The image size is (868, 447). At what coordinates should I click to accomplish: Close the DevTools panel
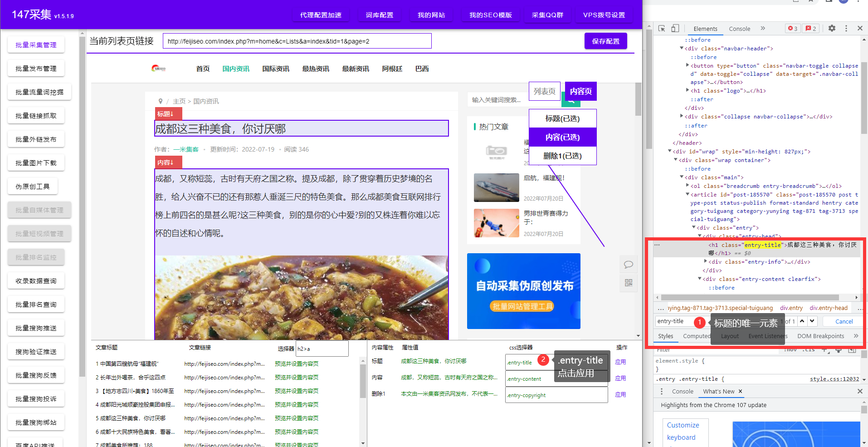pyautogui.click(x=860, y=28)
